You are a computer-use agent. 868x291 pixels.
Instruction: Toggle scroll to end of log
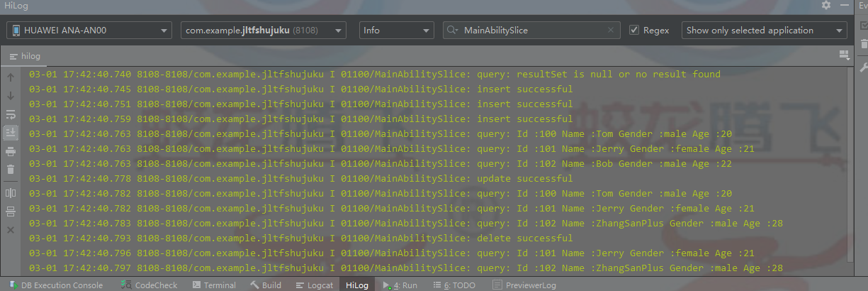click(x=11, y=132)
